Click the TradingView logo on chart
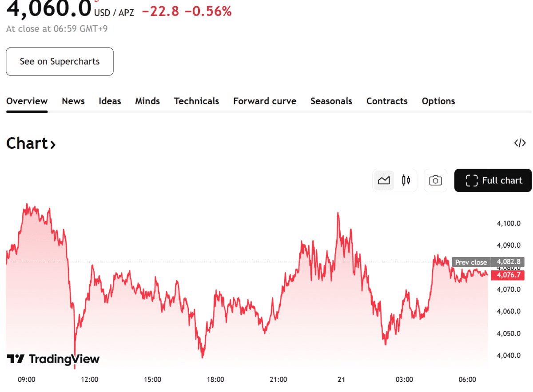The width and height of the screenshot is (533, 392). [x=53, y=359]
